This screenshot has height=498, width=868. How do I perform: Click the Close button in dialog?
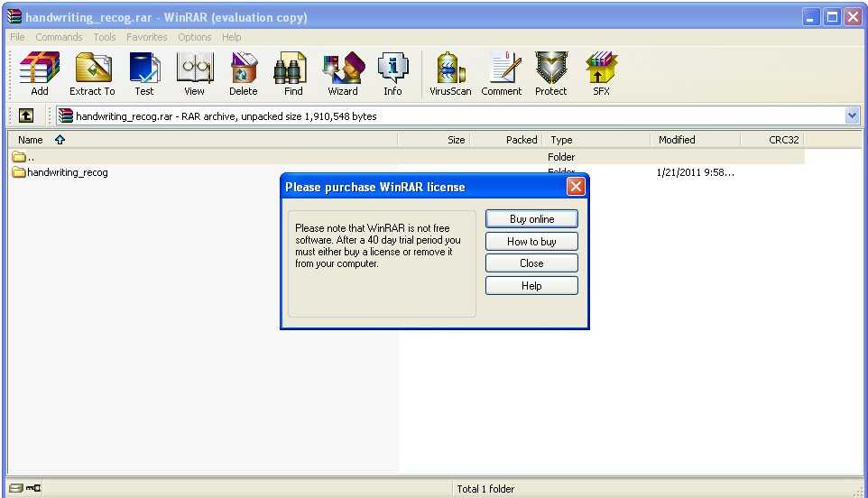click(x=531, y=263)
